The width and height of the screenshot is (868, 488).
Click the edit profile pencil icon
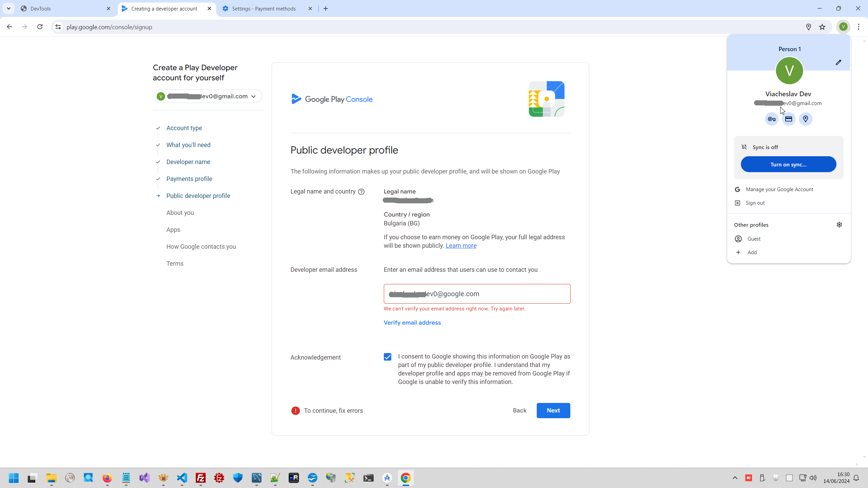point(838,62)
